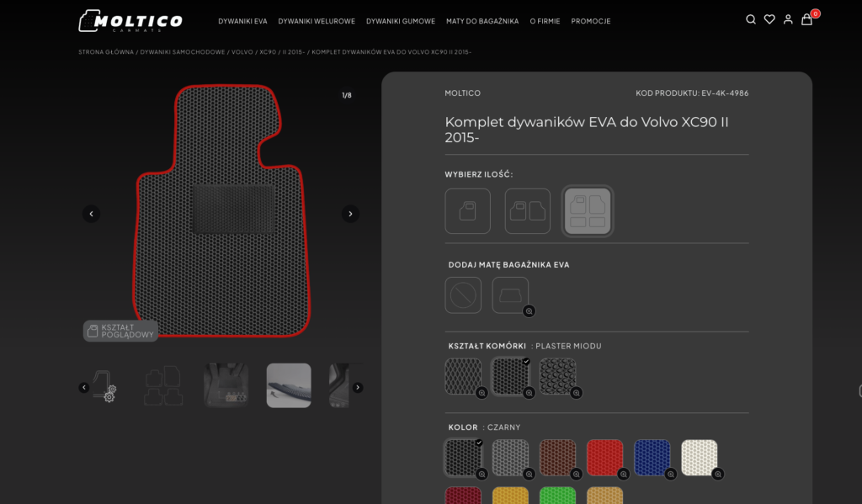
Task: Zoom the red color swatch preview
Action: coord(624,474)
